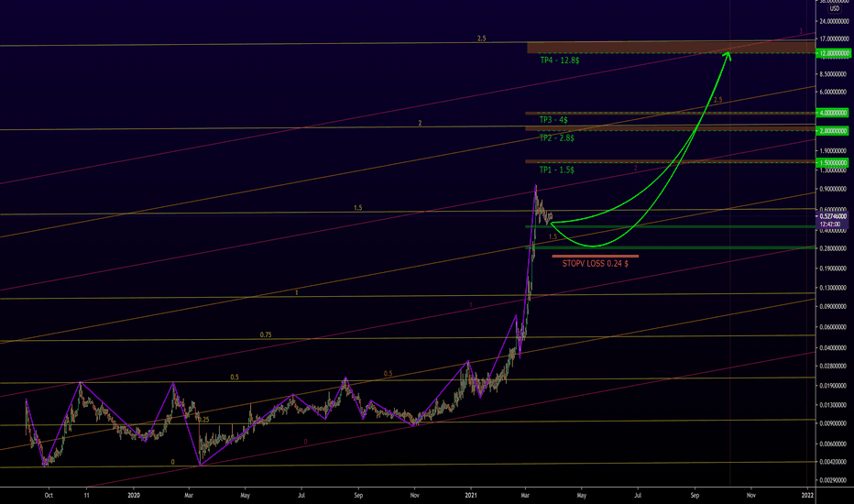Select the red stop loss line above 'STOPV LOSS'

pyautogui.click(x=596, y=256)
